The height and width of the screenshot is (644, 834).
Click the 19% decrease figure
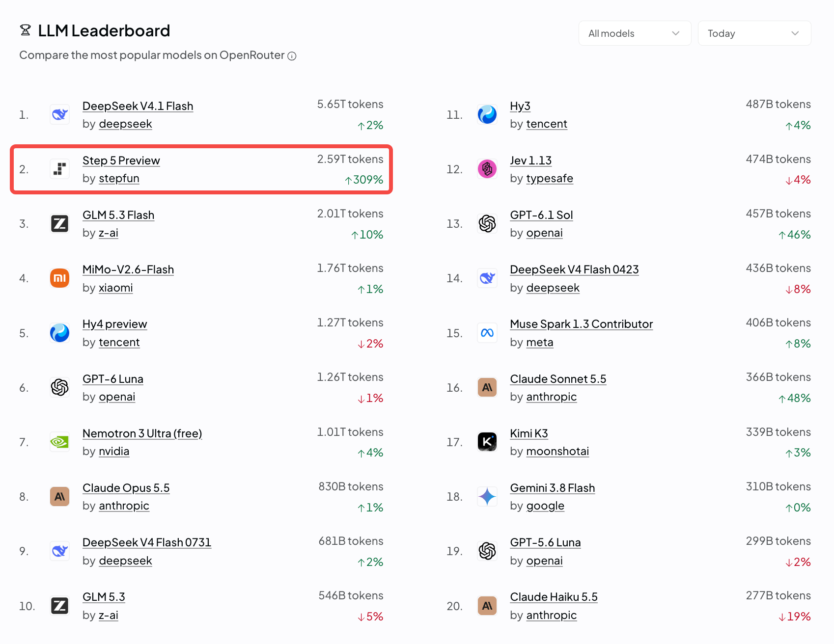coord(795,617)
